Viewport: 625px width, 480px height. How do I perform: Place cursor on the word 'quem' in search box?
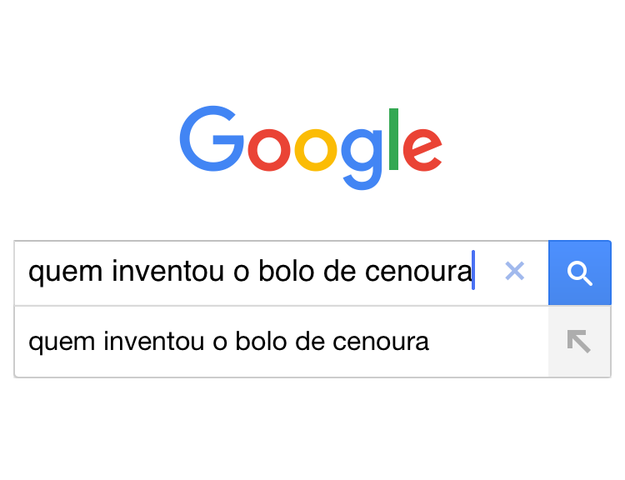pyautogui.click(x=66, y=274)
